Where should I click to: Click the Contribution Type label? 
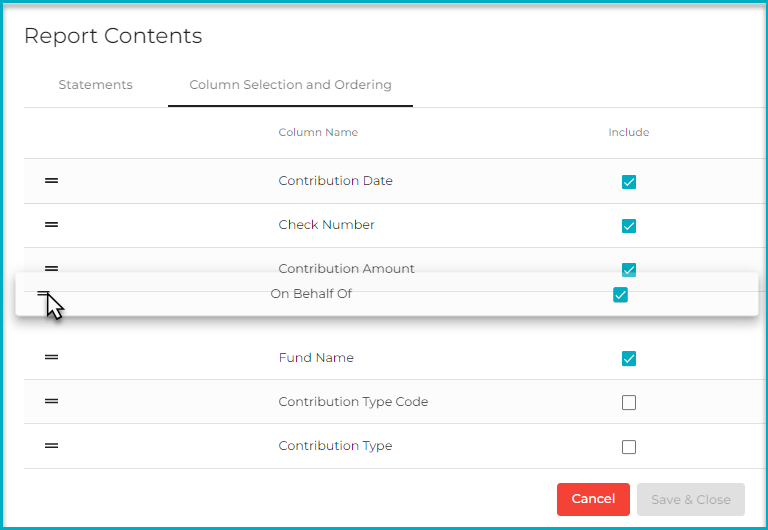pyautogui.click(x=335, y=446)
